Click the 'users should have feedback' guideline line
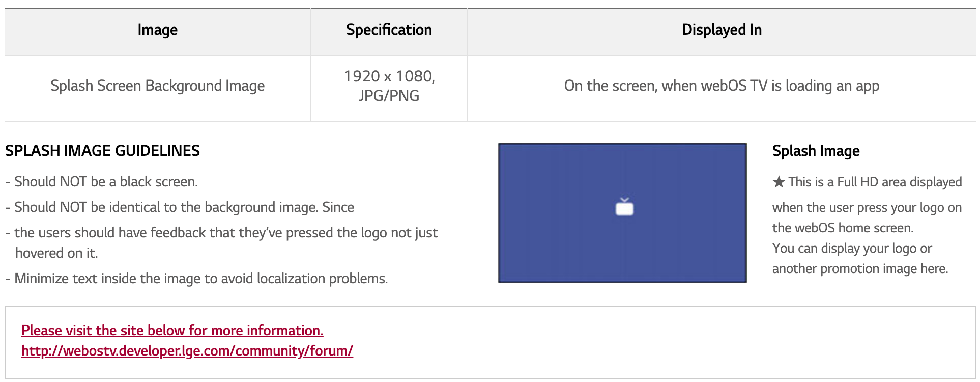980x382 pixels. coord(225,233)
